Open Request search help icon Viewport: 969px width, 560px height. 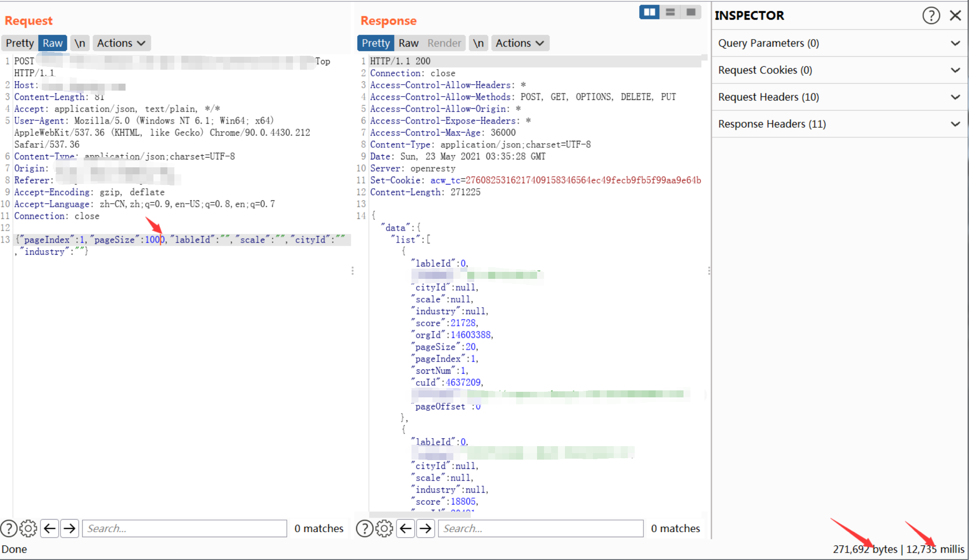click(9, 528)
